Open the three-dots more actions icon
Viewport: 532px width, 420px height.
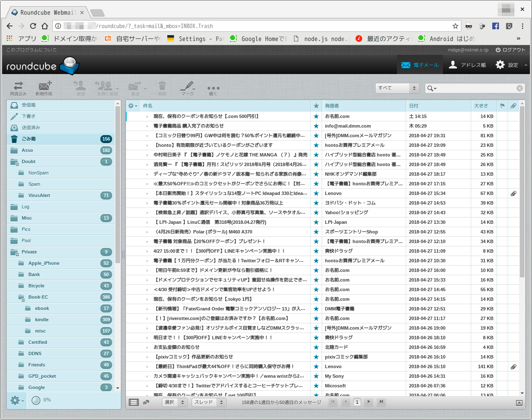(213, 88)
